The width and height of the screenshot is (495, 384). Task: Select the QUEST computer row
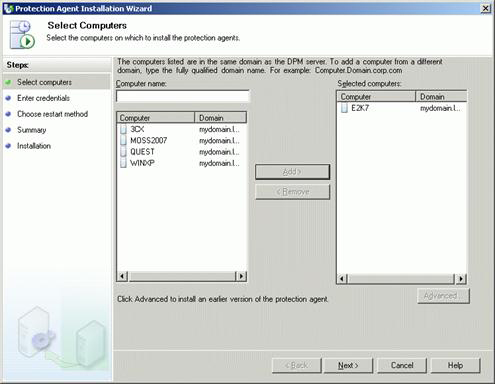(182, 152)
